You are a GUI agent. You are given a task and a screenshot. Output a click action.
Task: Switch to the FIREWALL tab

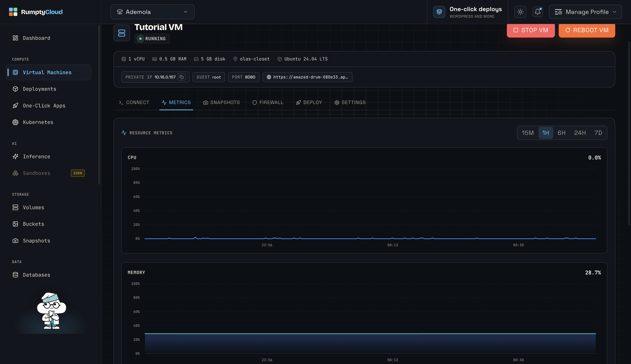pos(268,103)
